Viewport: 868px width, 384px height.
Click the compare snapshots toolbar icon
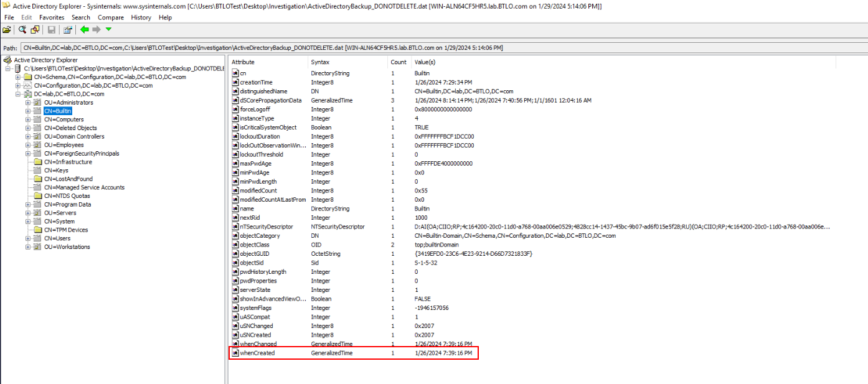click(35, 29)
